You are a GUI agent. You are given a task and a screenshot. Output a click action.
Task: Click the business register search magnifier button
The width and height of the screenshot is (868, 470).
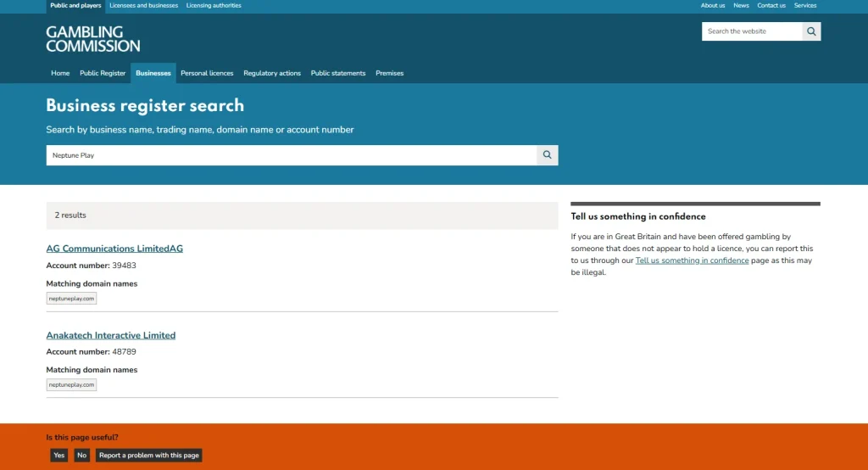coord(547,155)
